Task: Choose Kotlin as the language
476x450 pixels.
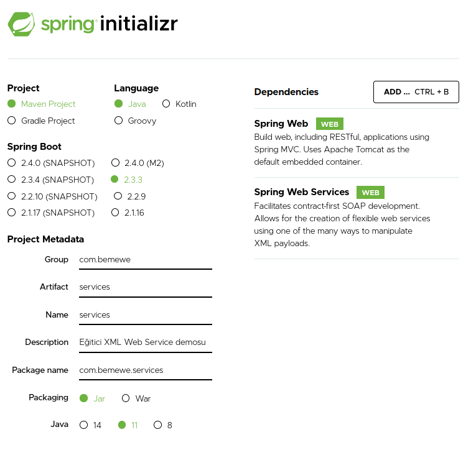Action: (x=166, y=104)
